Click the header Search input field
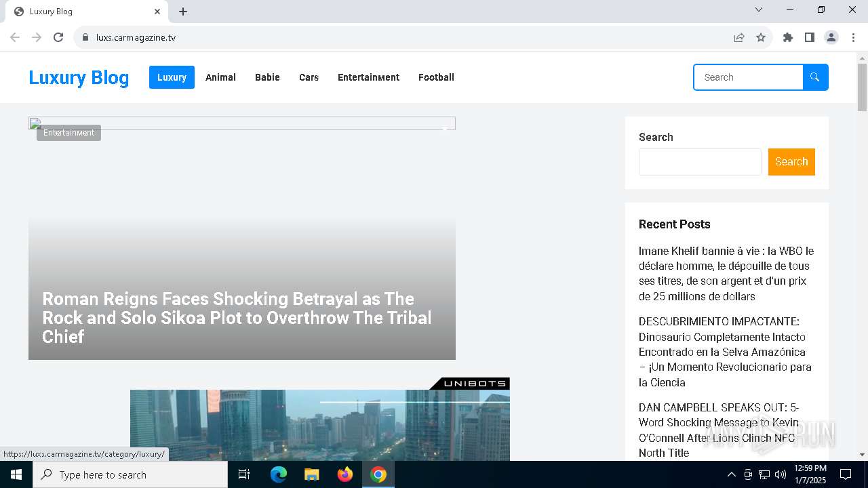The height and width of the screenshot is (488, 868). point(749,77)
